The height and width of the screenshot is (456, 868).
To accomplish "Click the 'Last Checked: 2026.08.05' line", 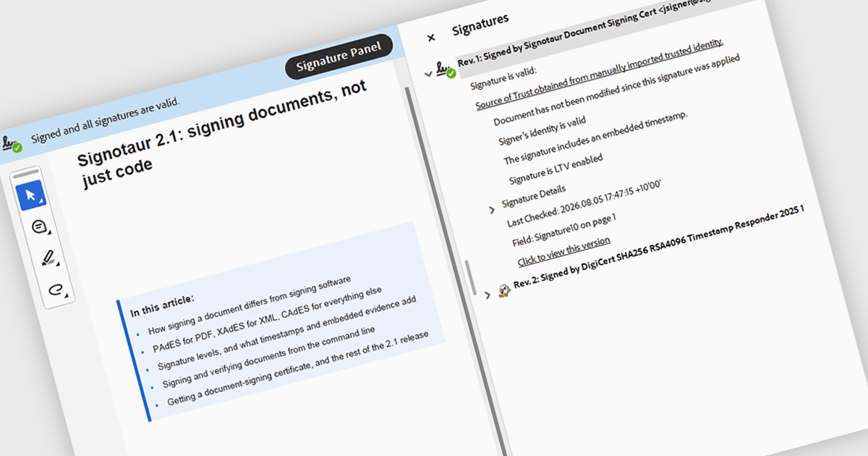I will tap(583, 203).
